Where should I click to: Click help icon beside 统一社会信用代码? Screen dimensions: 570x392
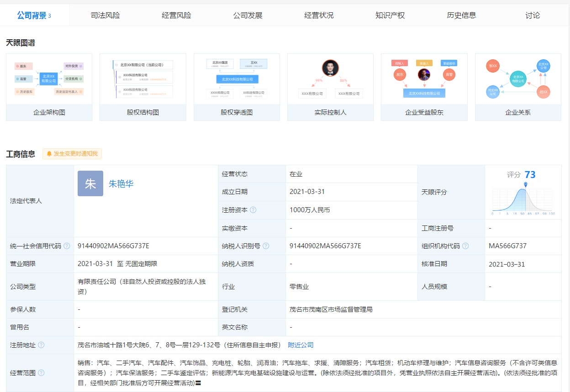point(67,246)
